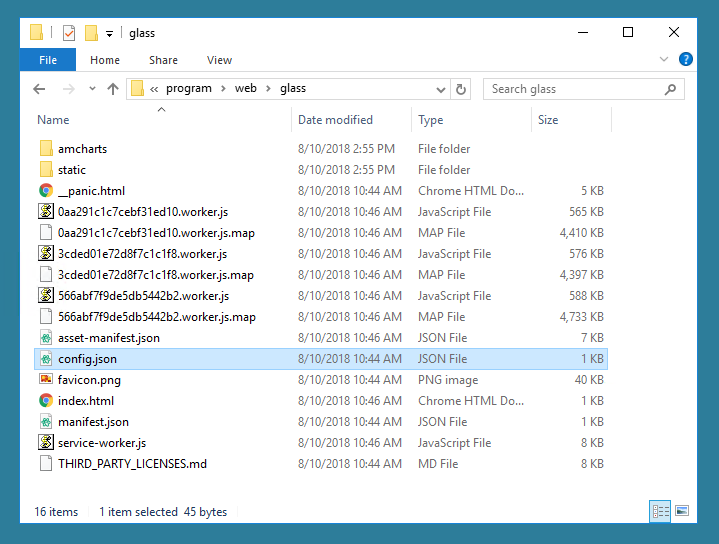This screenshot has width=719, height=544.
Task: Navigate to program in address bar
Action: click(188, 88)
